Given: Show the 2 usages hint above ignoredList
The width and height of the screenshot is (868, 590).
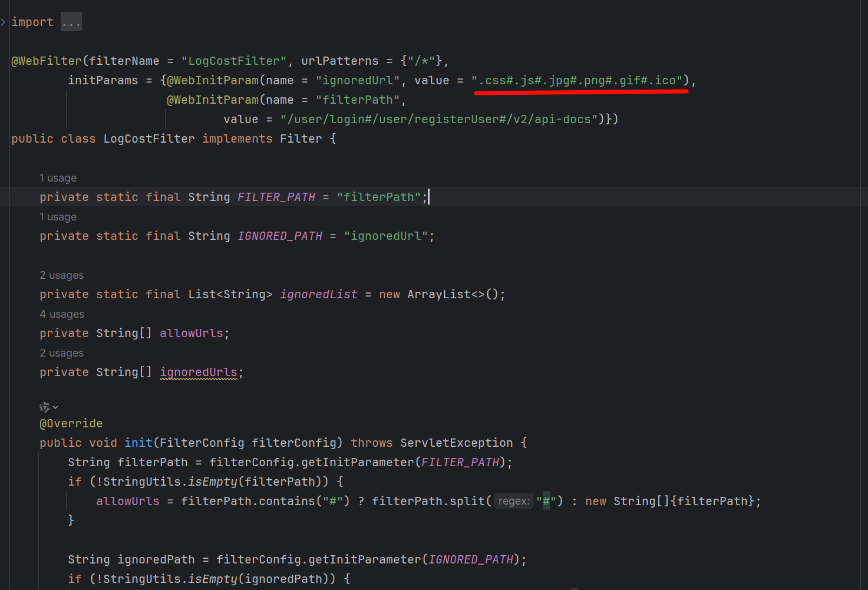Looking at the screenshot, I should tap(61, 275).
